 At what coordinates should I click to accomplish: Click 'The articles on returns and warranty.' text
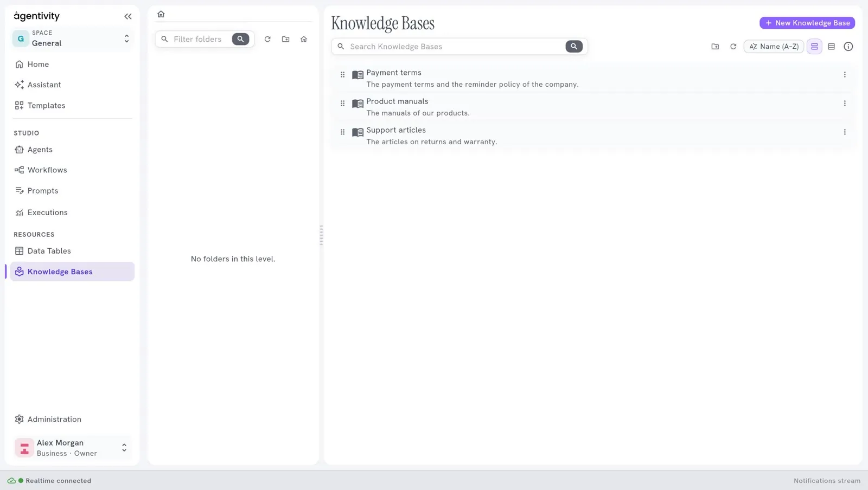click(431, 142)
